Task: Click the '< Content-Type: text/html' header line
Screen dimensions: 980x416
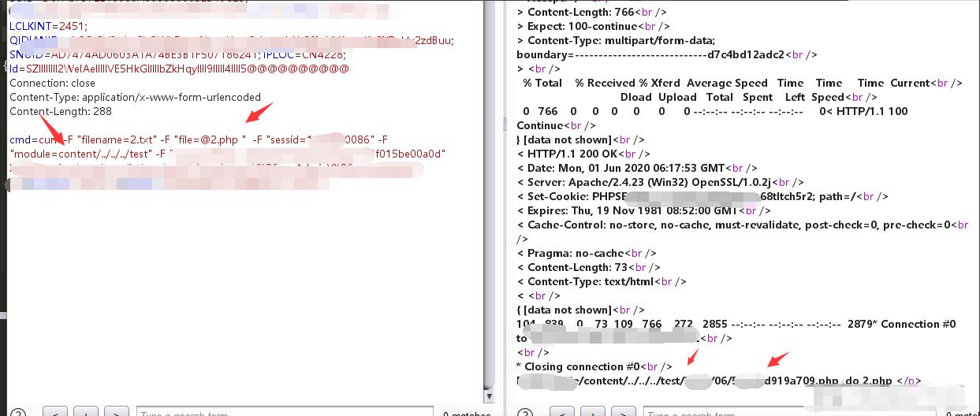Action: [x=602, y=281]
